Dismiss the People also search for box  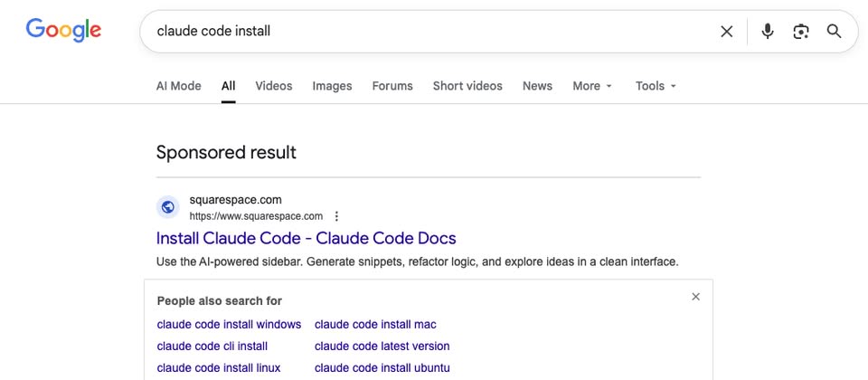click(x=695, y=297)
